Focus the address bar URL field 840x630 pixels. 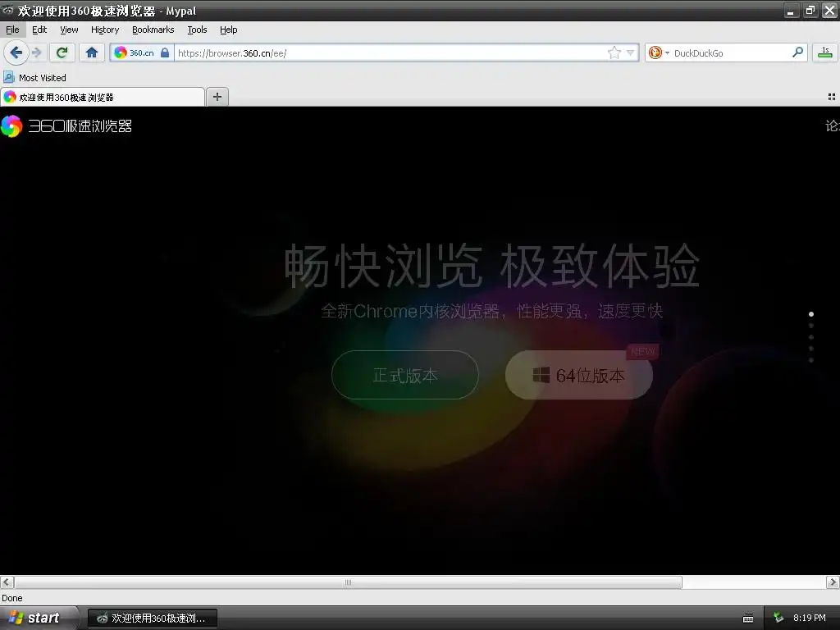390,53
